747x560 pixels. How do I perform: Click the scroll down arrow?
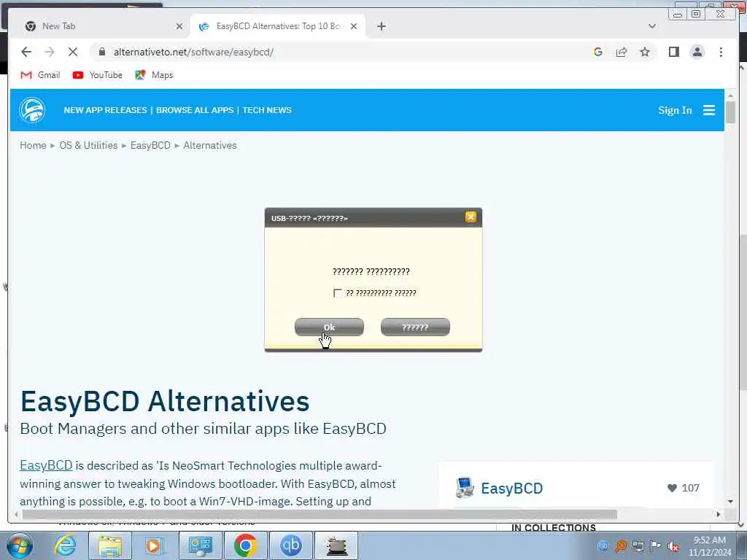click(730, 502)
